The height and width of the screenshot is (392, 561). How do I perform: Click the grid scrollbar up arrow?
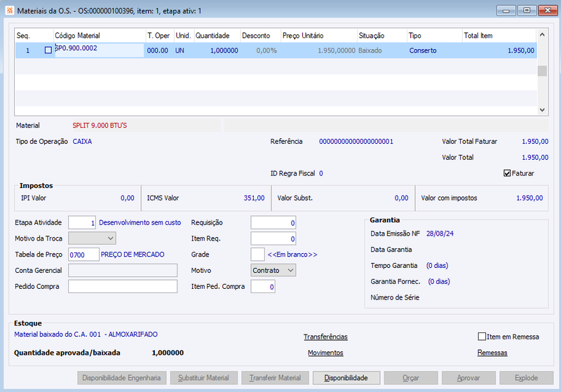(x=542, y=34)
